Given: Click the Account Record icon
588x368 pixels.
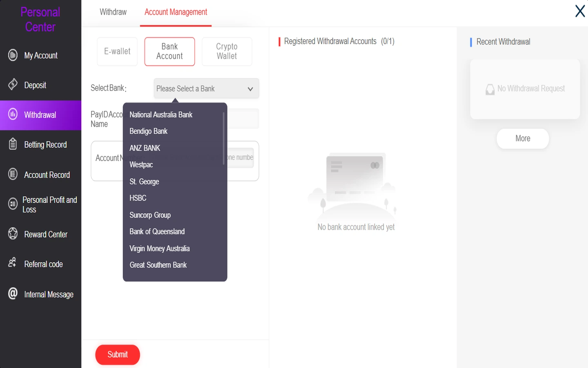Looking at the screenshot, I should (x=13, y=174).
